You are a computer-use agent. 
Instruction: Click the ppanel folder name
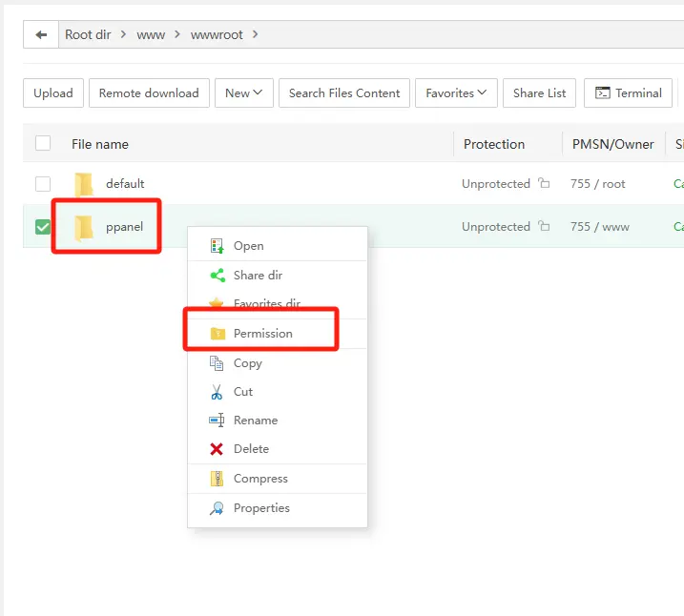pos(124,227)
